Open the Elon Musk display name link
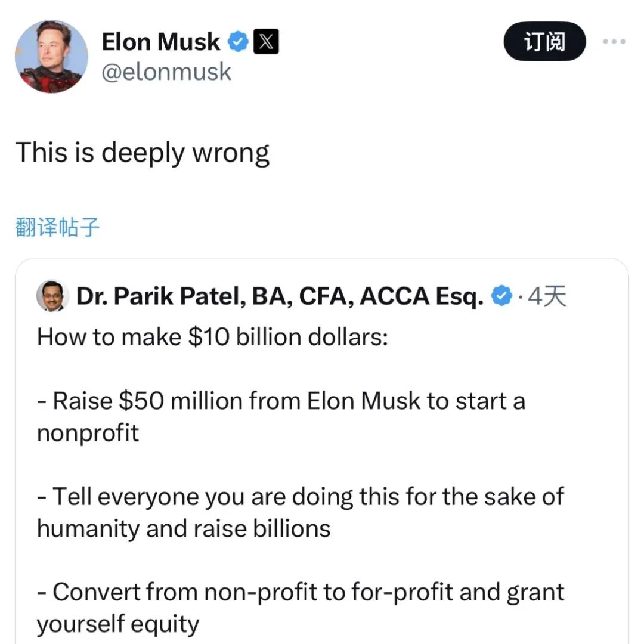The image size is (644, 644). (161, 42)
